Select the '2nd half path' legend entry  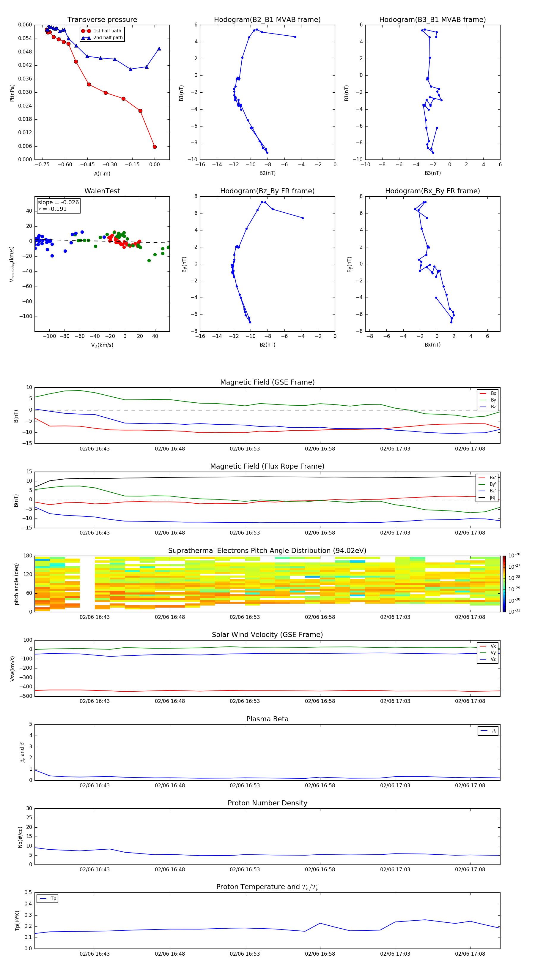tap(102, 38)
